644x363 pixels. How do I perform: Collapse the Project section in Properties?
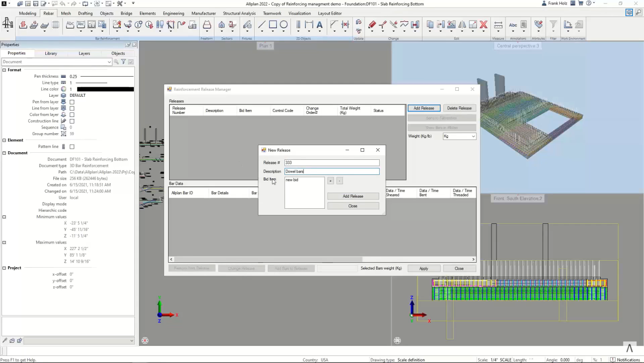click(4, 268)
